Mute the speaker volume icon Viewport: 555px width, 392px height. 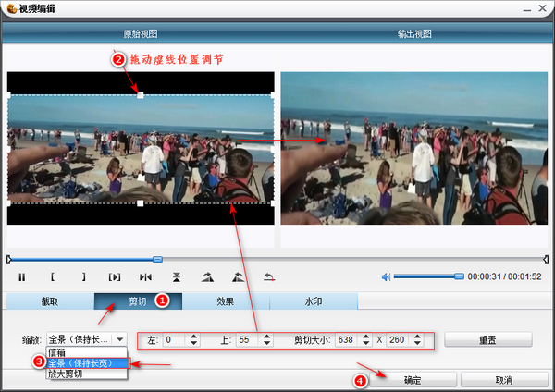pos(386,276)
